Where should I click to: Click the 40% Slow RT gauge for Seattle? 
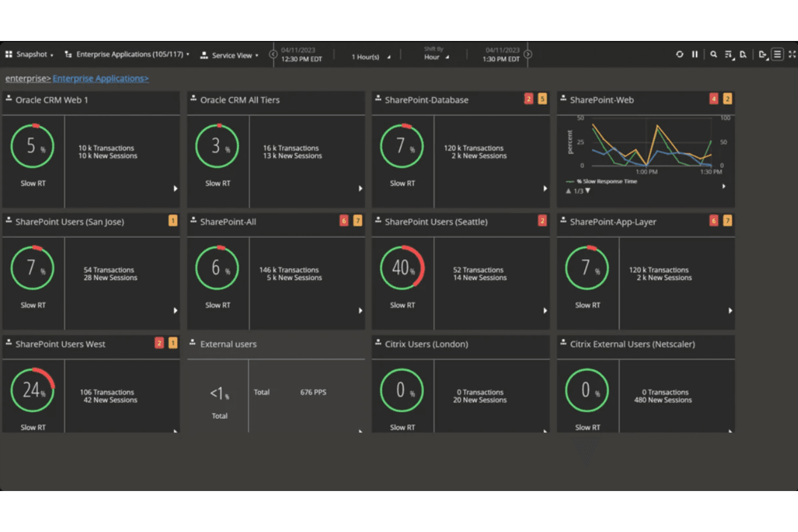(402, 268)
